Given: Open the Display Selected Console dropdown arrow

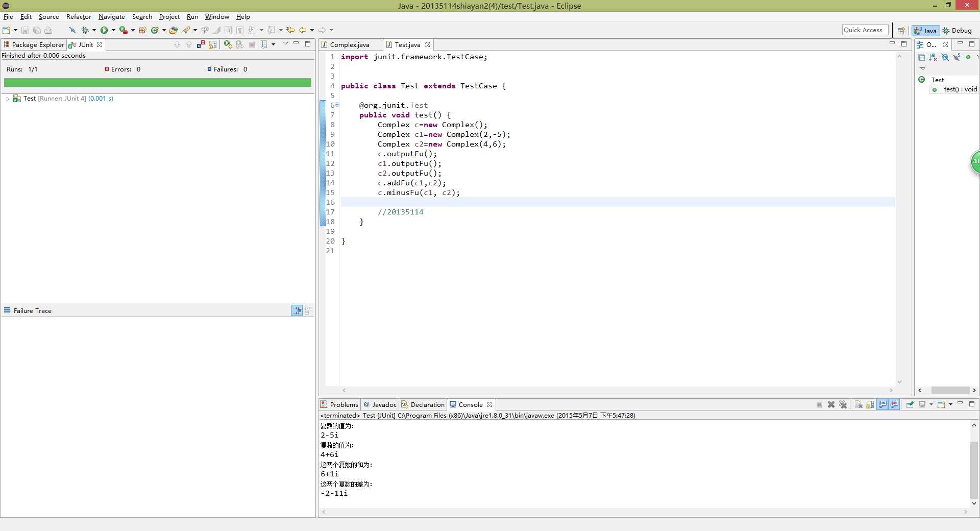Looking at the screenshot, I should [931, 404].
